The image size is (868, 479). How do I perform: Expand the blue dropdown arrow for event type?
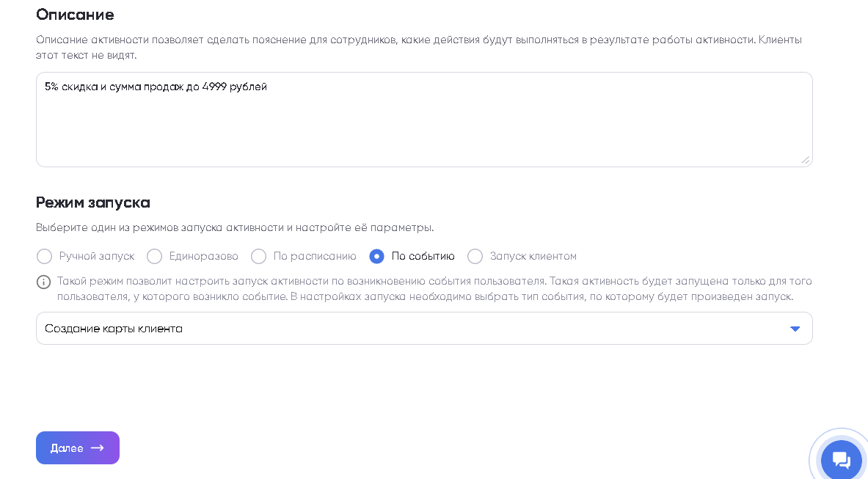795,329
